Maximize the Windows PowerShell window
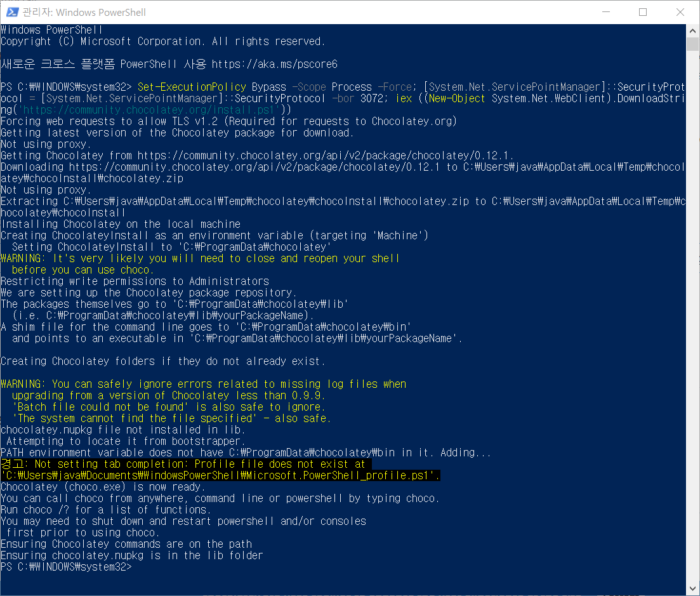 coord(643,12)
